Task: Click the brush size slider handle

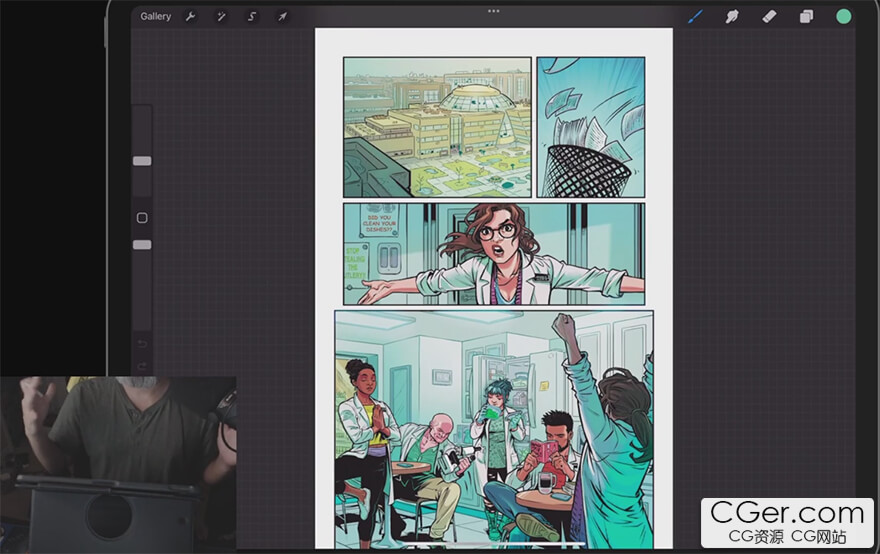Action: pyautogui.click(x=142, y=161)
